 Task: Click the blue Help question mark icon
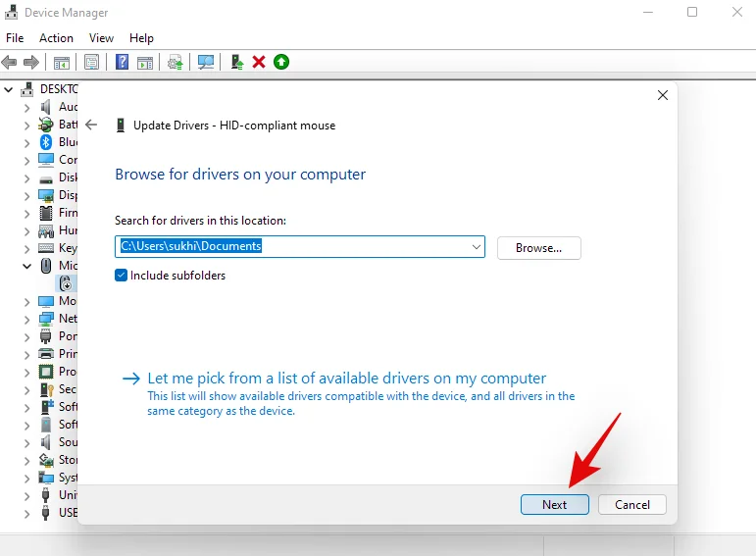[x=122, y=62]
